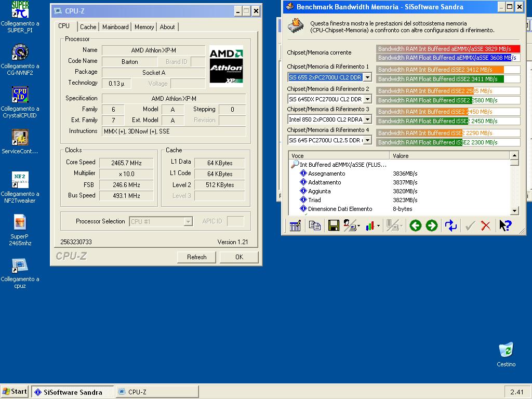The height and width of the screenshot is (399, 532).
Task: Click the Code Name Barton field
Action: point(129,62)
